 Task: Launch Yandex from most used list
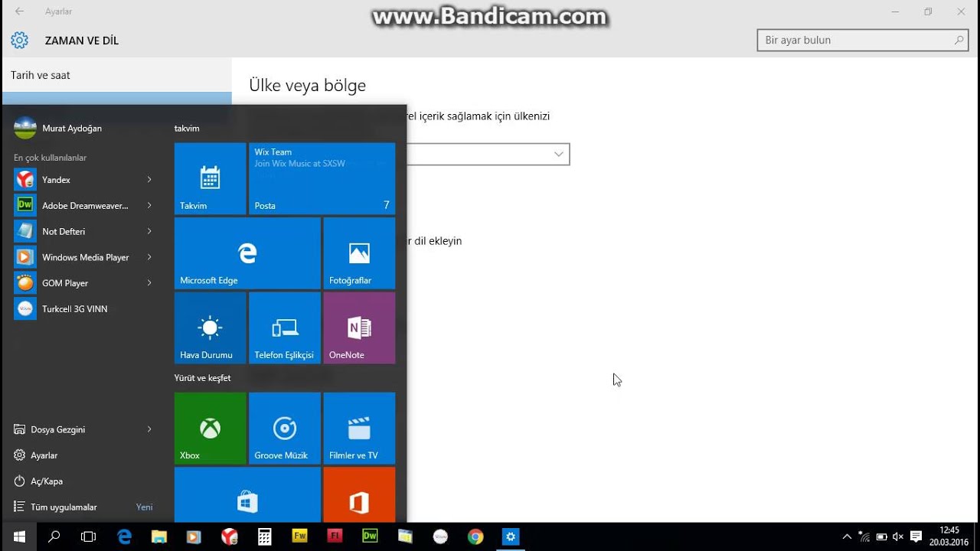point(83,180)
